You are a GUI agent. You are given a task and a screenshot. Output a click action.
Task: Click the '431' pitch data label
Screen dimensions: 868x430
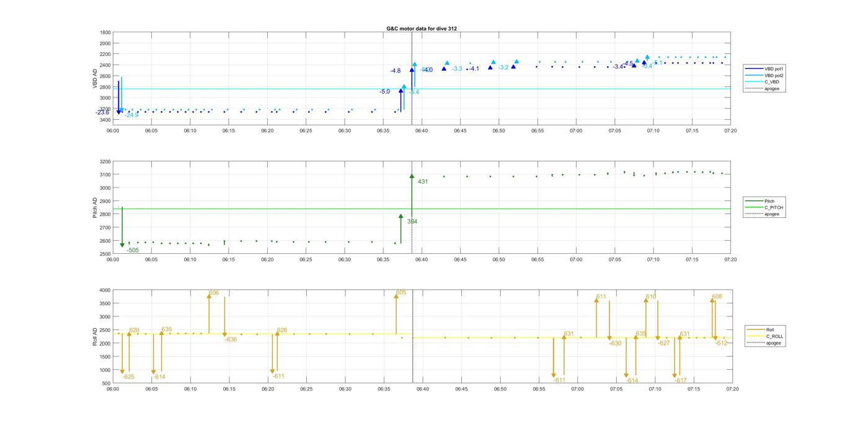[423, 182]
